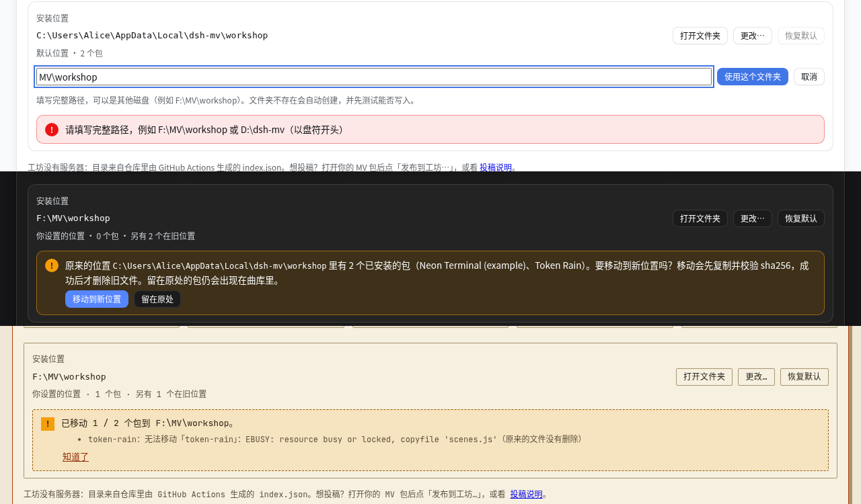This screenshot has width=861, height=504.
Task: Click the error message 请填写完整路径，例如 F:\MV\workshop
Action: 206,130
